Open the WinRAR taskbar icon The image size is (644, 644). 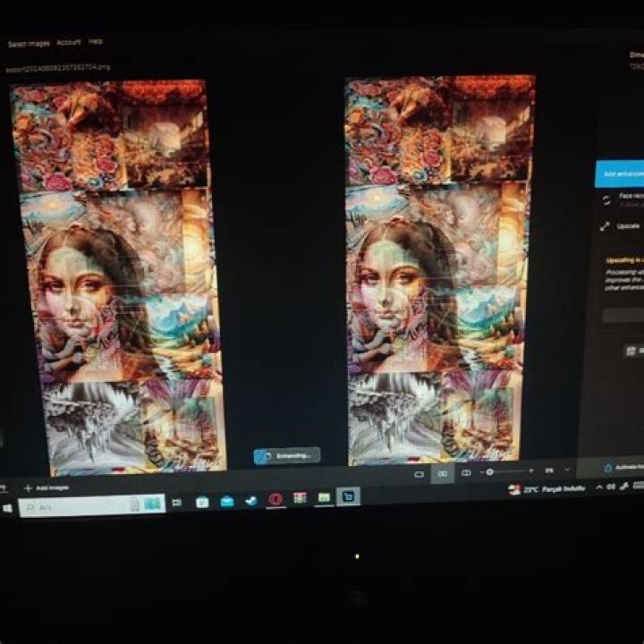300,498
